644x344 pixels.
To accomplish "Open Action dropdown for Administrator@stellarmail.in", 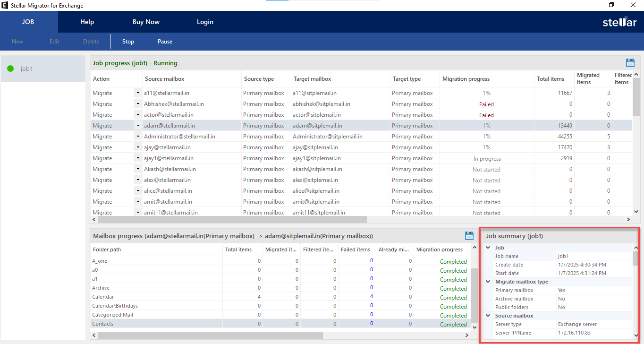I will [x=138, y=137].
